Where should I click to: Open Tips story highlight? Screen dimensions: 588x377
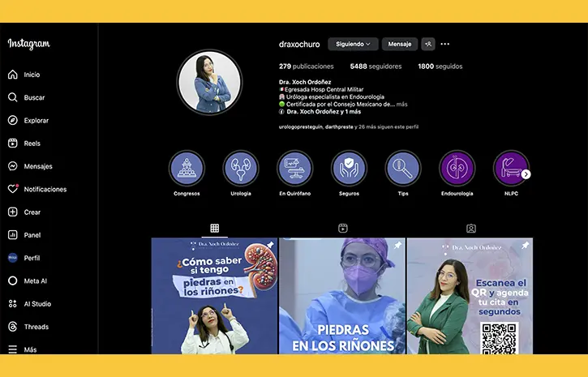(403, 169)
